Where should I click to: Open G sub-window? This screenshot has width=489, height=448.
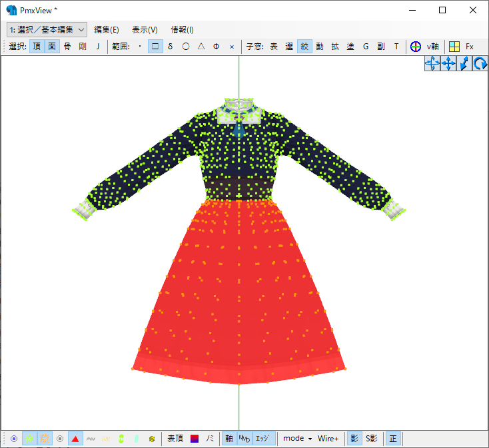click(366, 47)
